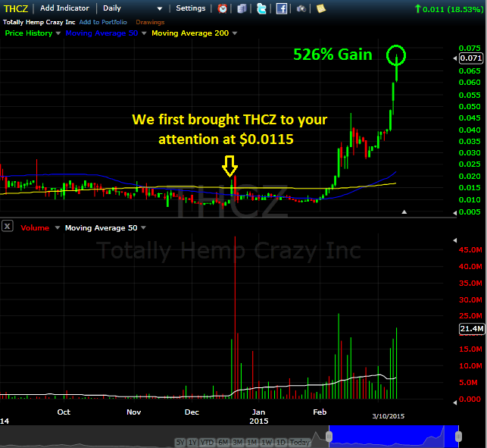Open the yellow sticky note icon

click(x=321, y=8)
